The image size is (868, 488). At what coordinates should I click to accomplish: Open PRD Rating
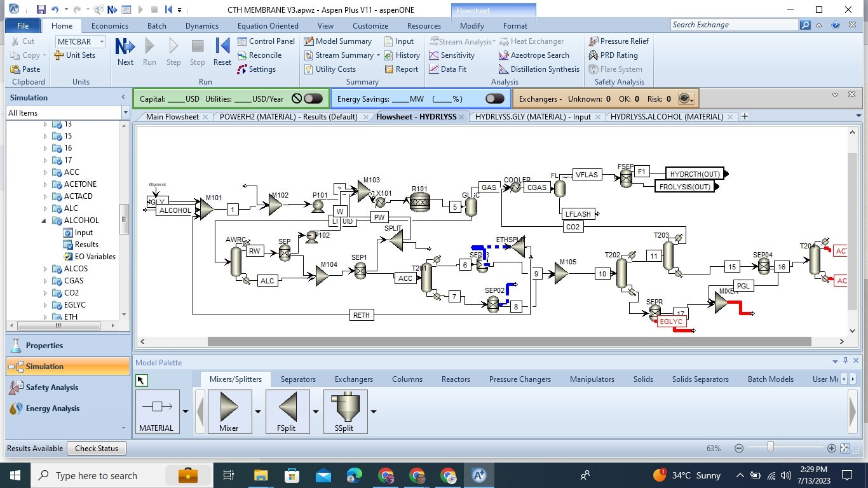click(x=613, y=55)
